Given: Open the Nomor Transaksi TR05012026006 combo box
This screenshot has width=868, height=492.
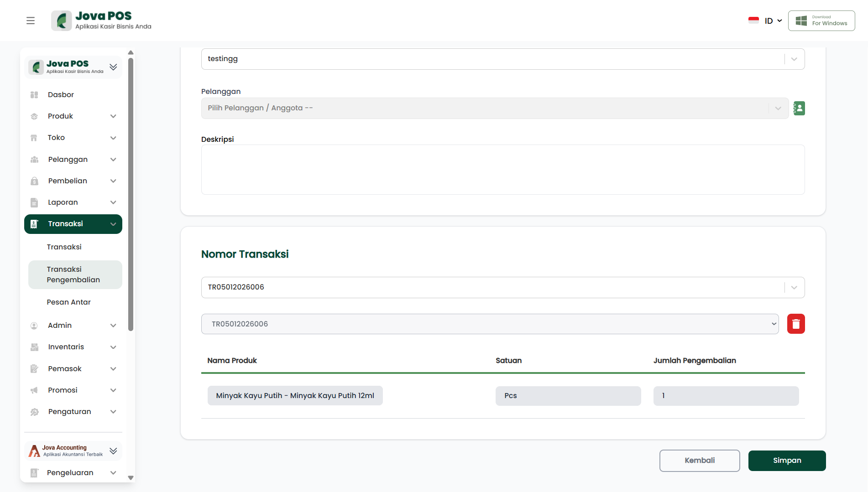Looking at the screenshot, I should point(502,287).
